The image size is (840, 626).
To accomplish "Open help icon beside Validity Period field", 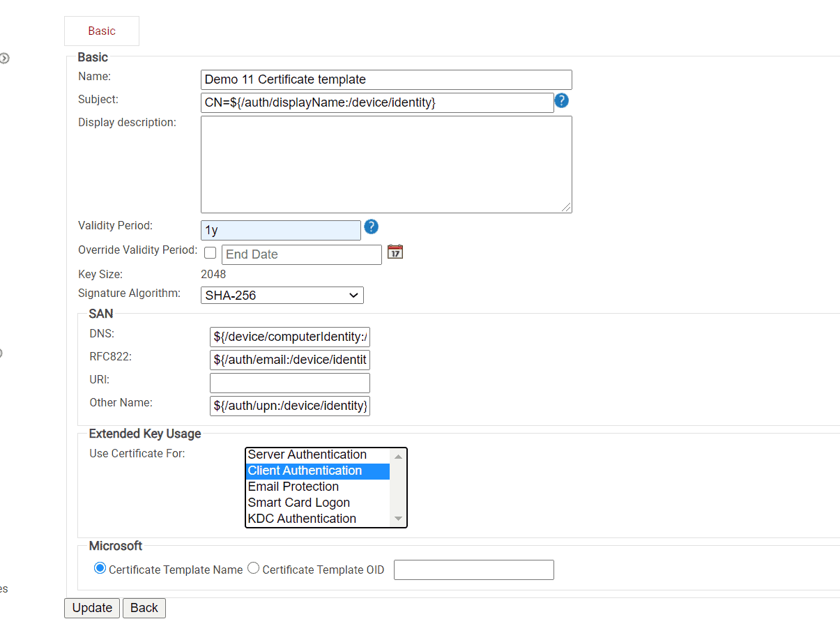I will tap(372, 227).
